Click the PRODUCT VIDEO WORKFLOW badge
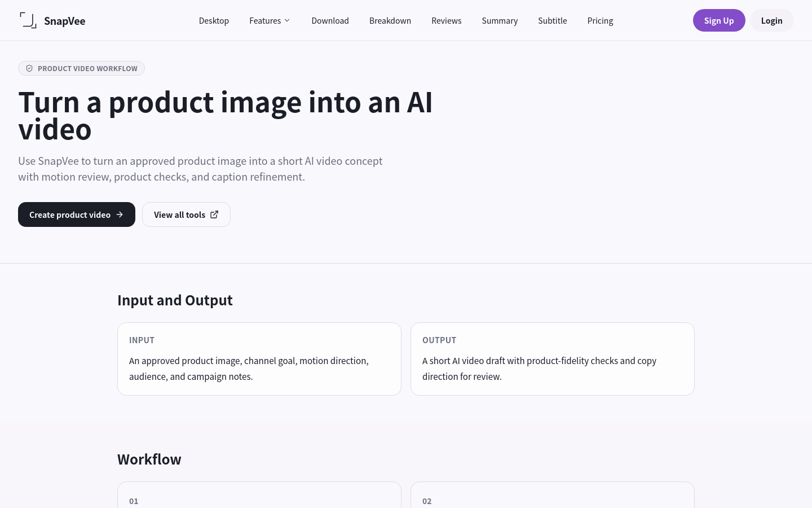 point(81,68)
